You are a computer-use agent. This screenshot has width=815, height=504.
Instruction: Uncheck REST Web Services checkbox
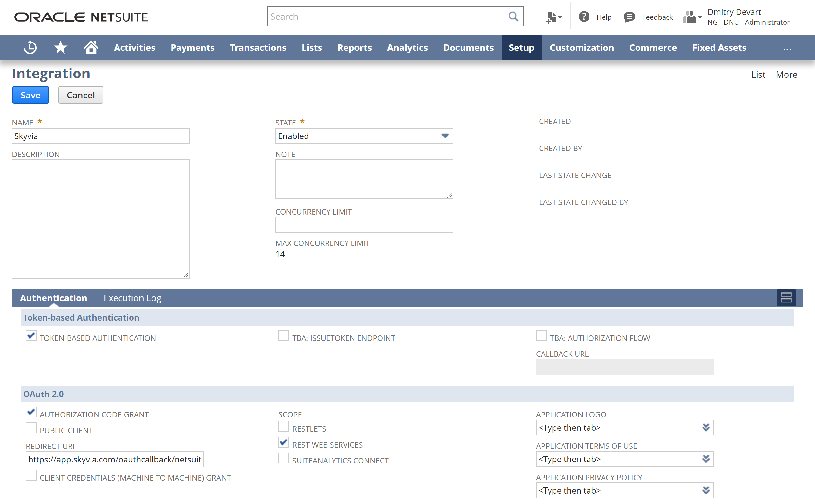click(x=283, y=442)
